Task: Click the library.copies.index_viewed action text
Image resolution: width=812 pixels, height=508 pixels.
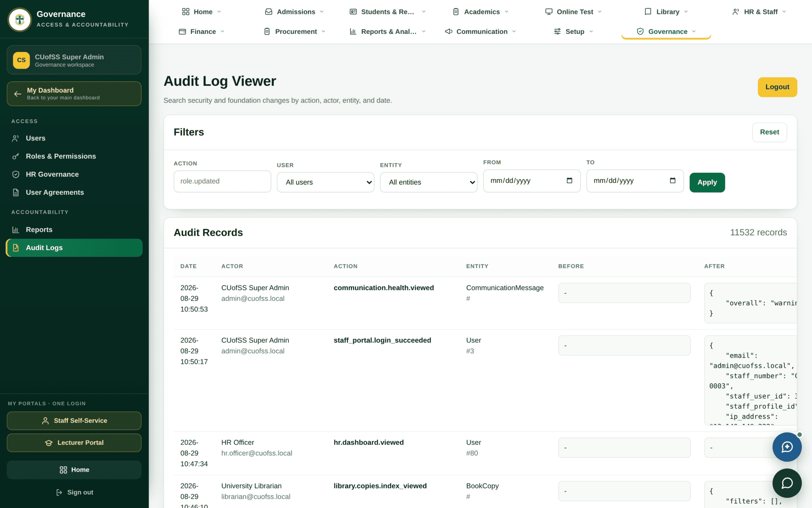Action: pyautogui.click(x=380, y=486)
